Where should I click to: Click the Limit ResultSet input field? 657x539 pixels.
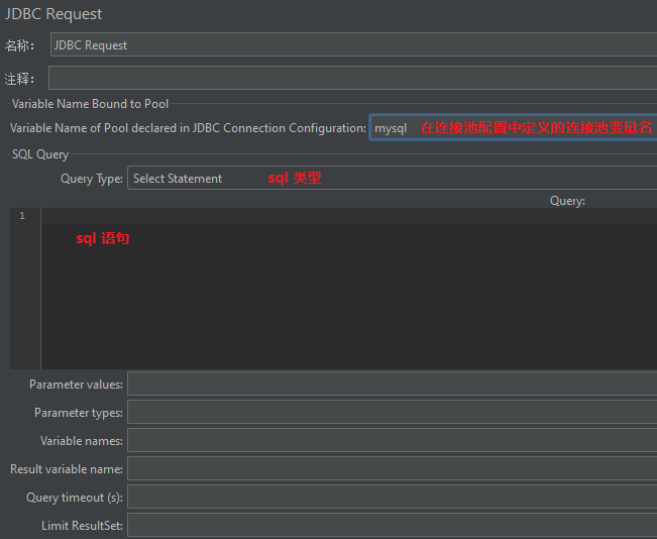[x=392, y=525]
